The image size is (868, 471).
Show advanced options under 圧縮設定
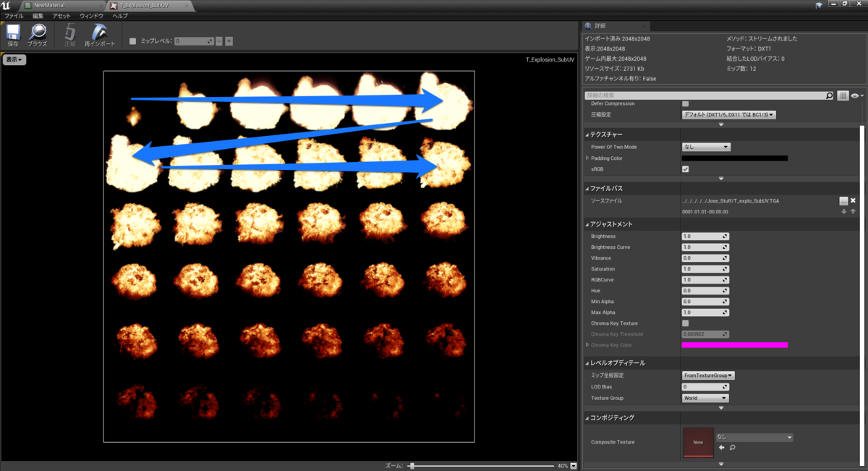(721, 124)
